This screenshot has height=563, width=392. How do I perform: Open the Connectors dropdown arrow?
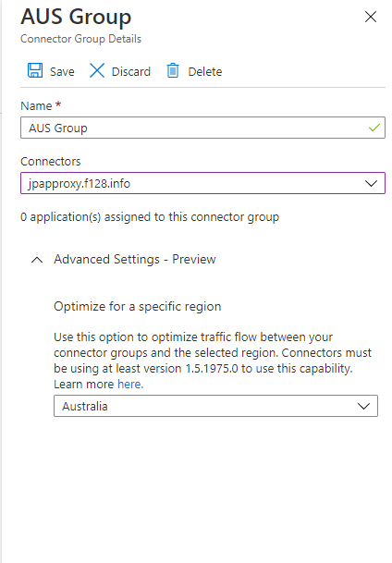[x=371, y=183]
